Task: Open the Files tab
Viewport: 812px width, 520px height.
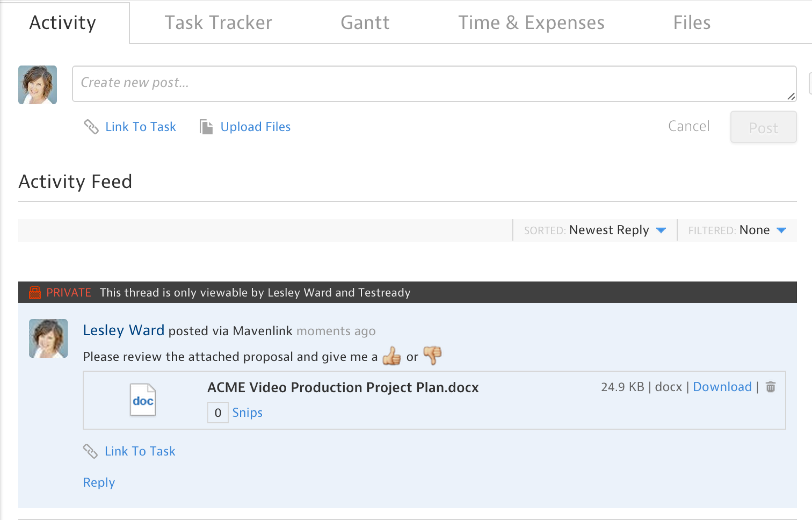Action: (691, 23)
